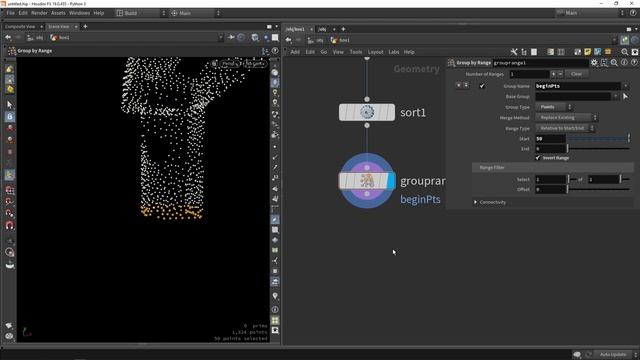This screenshot has width=640, height=360.
Task: Click the back arrow in scene view path bar
Action: point(8,38)
